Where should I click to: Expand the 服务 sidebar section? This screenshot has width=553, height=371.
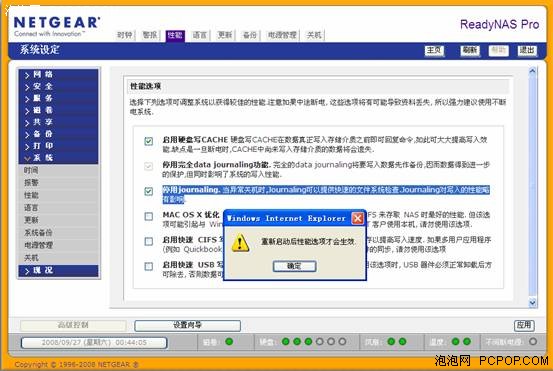pyautogui.click(x=59, y=98)
